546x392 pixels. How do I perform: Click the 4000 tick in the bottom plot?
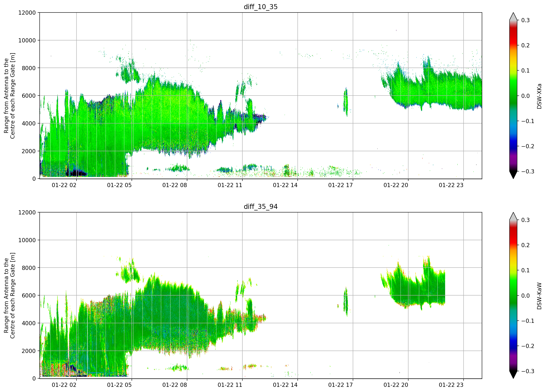click(29, 323)
